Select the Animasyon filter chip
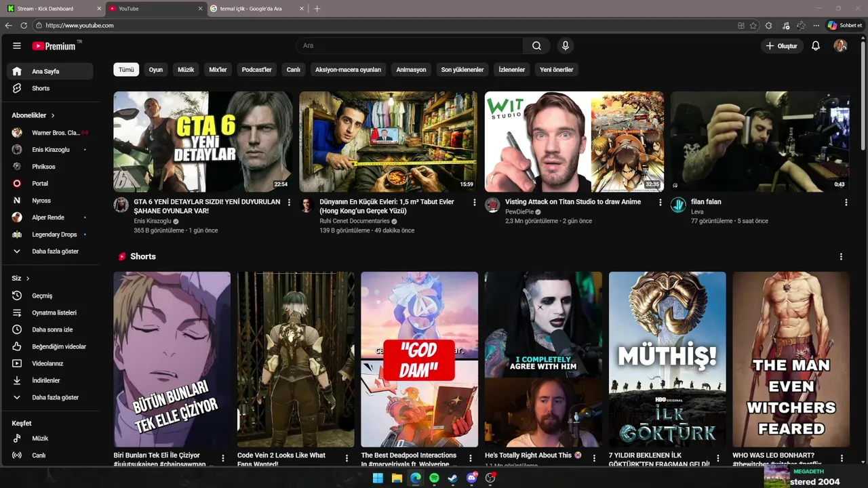This screenshot has width=868, height=488. pos(412,70)
